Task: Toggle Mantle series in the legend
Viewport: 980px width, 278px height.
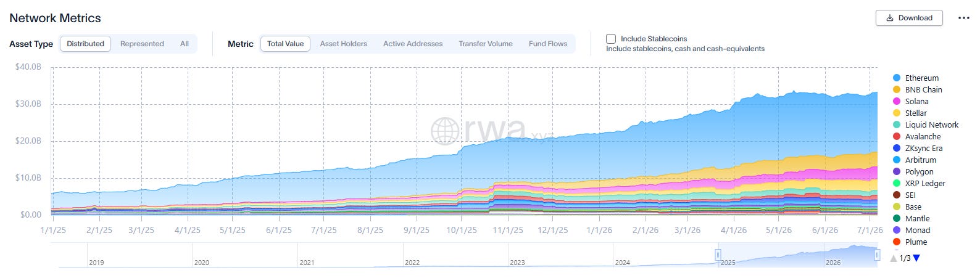Action: point(911,218)
